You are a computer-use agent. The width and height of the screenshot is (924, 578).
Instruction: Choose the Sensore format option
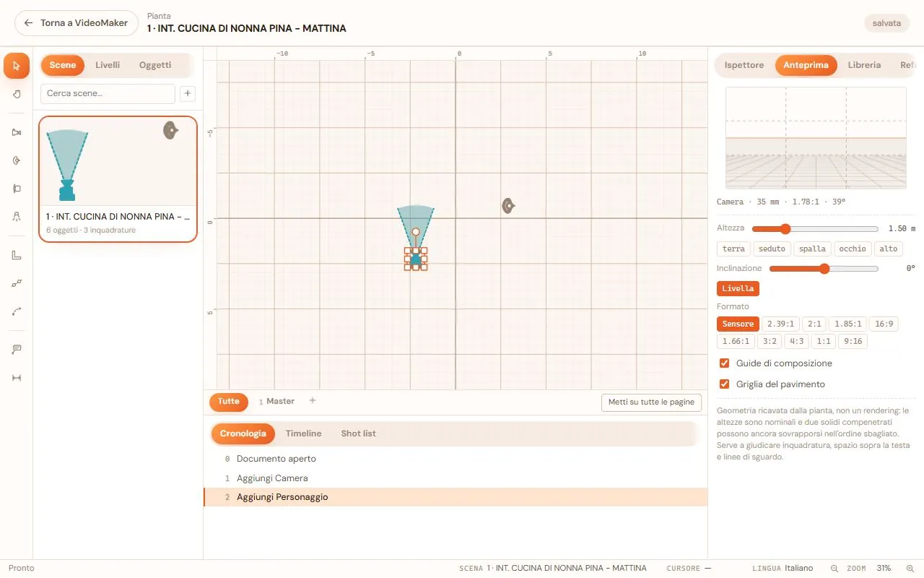tap(738, 324)
